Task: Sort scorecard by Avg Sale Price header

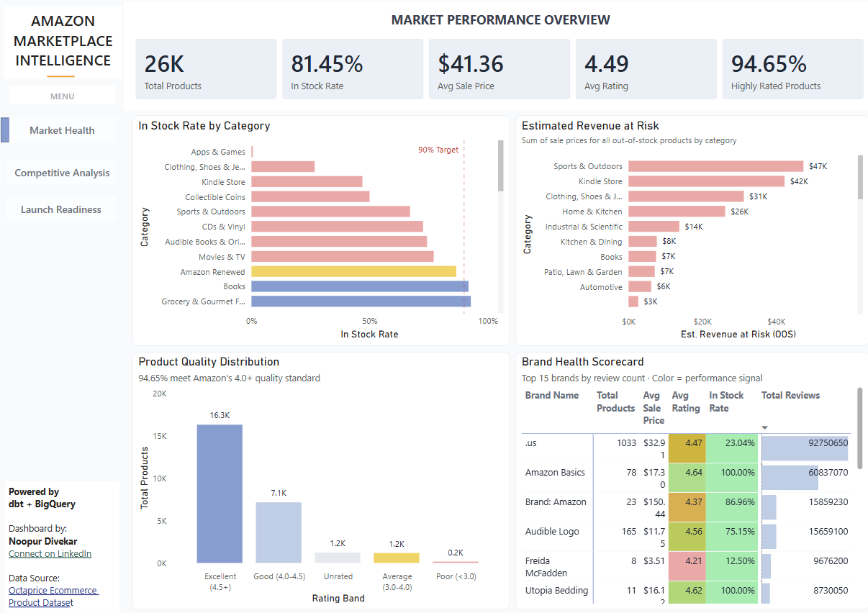Action: [654, 408]
